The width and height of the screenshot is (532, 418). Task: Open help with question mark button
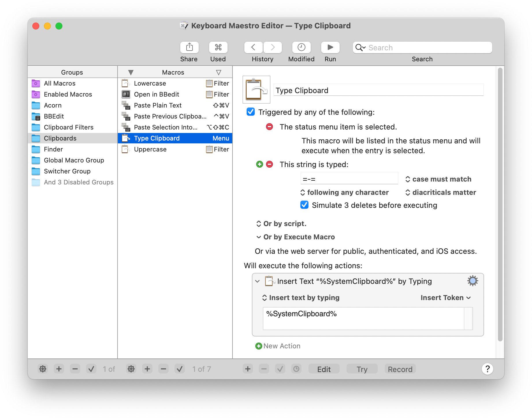(487, 369)
